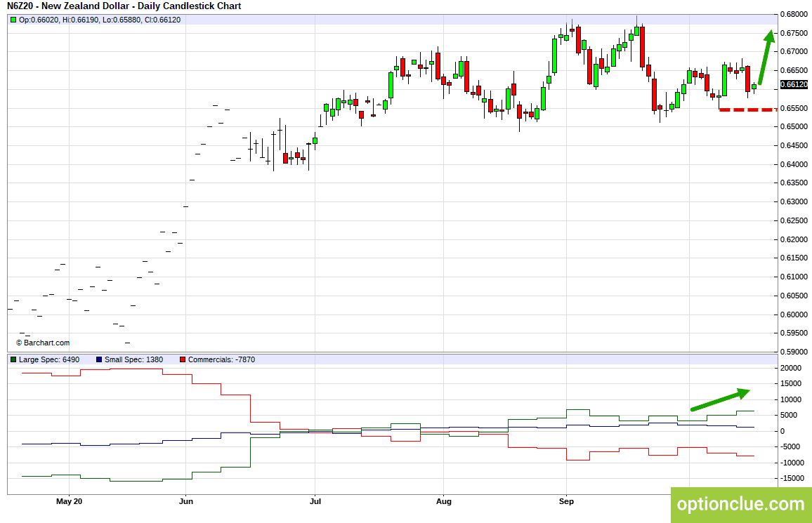This screenshot has height=523, width=812.
Task: Click the 0.61500 price axis label
Action: pyautogui.click(x=794, y=258)
